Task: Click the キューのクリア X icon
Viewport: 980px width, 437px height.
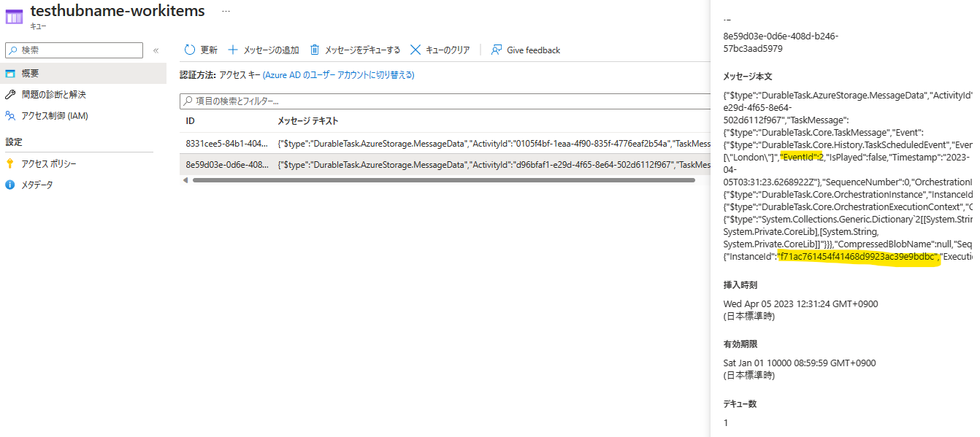Action: coord(416,50)
